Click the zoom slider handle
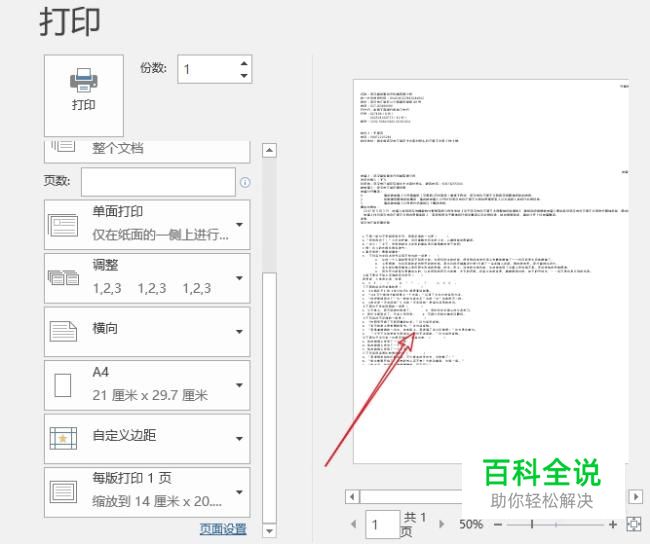The height and width of the screenshot is (544, 650). click(x=532, y=525)
